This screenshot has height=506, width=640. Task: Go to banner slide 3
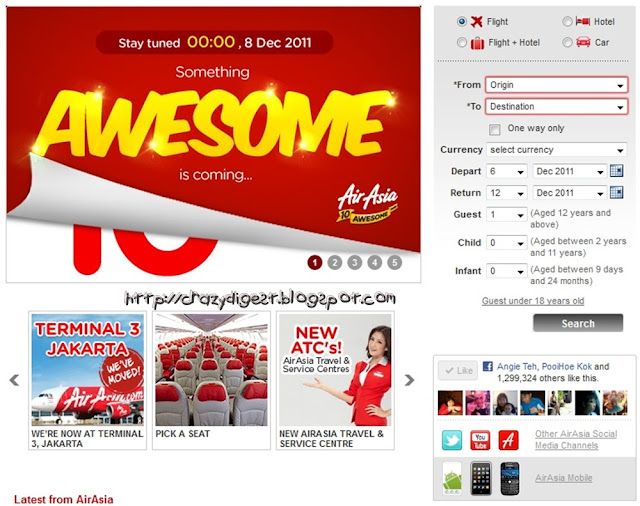(355, 262)
